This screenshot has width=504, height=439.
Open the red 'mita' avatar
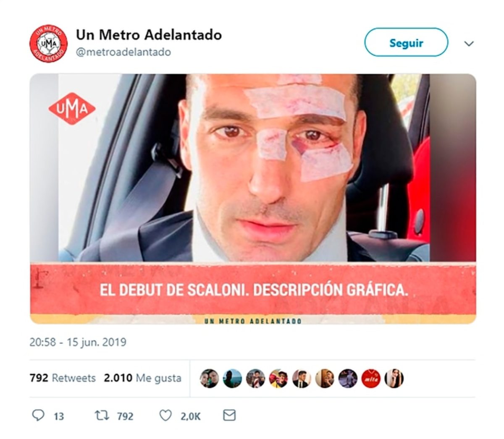pos(371,379)
